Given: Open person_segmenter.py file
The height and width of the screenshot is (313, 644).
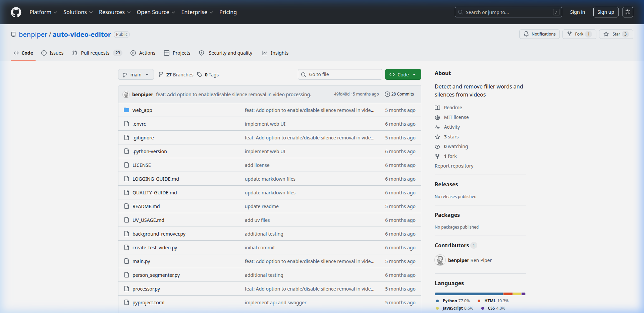Looking at the screenshot, I should point(156,275).
